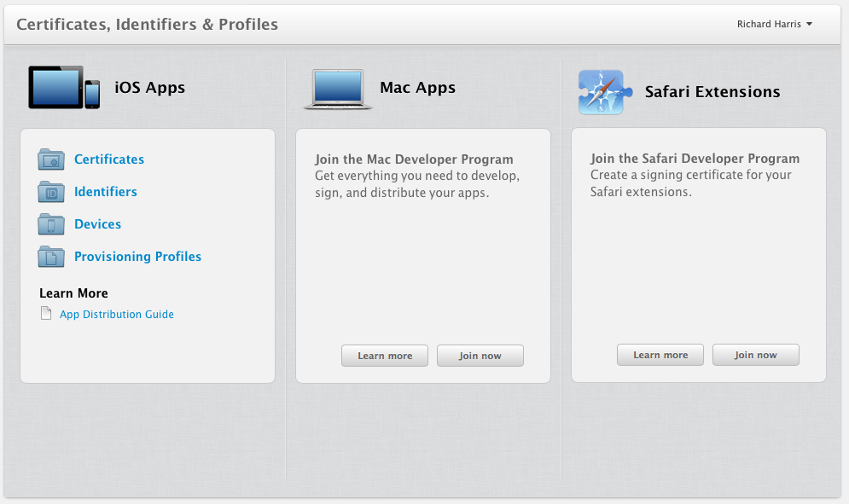Click Learn more under Safari Developer Program
The height and width of the screenshot is (504, 849).
tap(660, 355)
